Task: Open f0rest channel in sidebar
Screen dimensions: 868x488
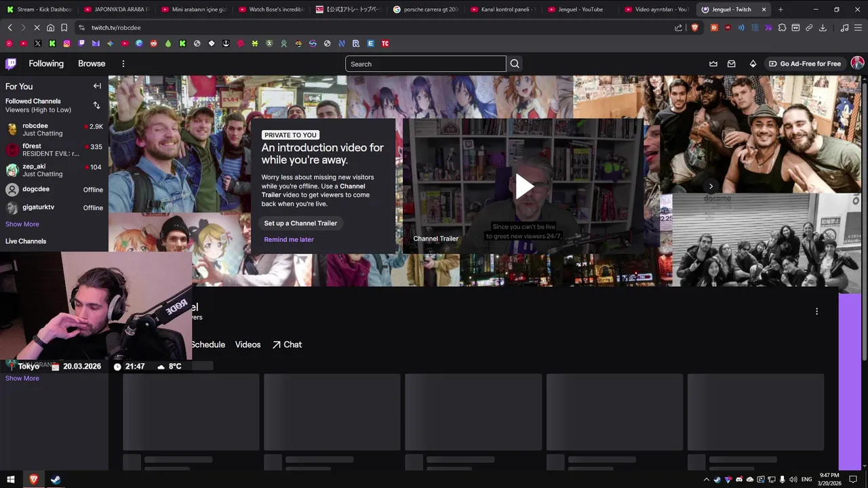Action: (x=54, y=150)
